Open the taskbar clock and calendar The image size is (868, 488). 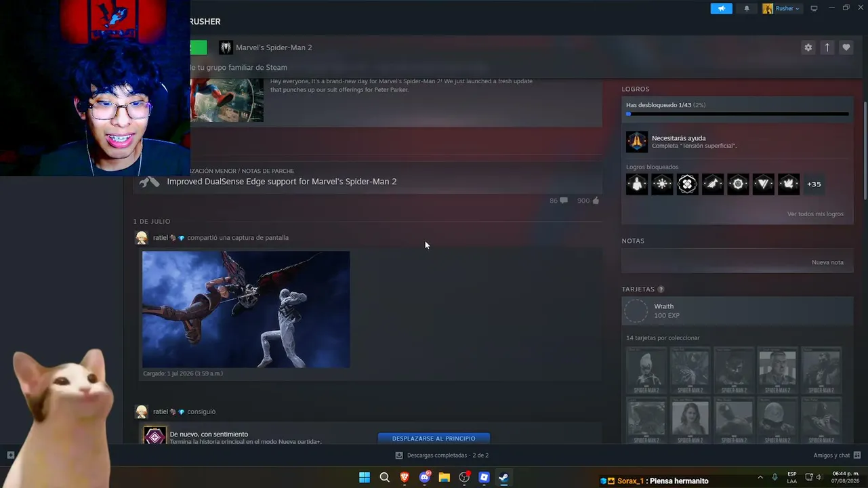click(x=845, y=477)
